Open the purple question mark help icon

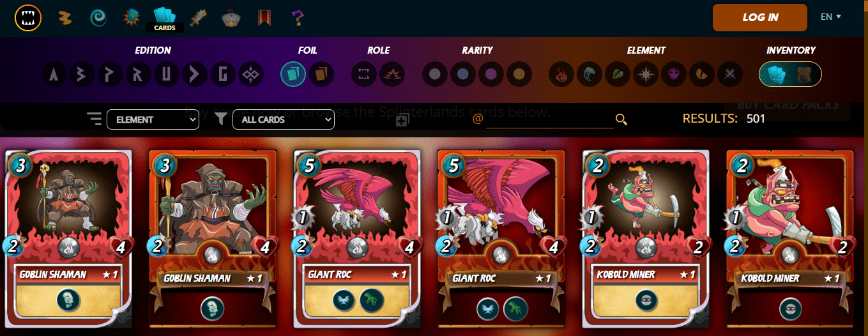297,17
